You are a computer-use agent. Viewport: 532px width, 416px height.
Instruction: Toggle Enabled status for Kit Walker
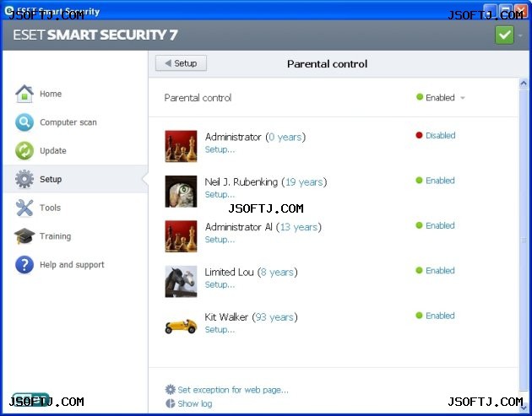[435, 316]
